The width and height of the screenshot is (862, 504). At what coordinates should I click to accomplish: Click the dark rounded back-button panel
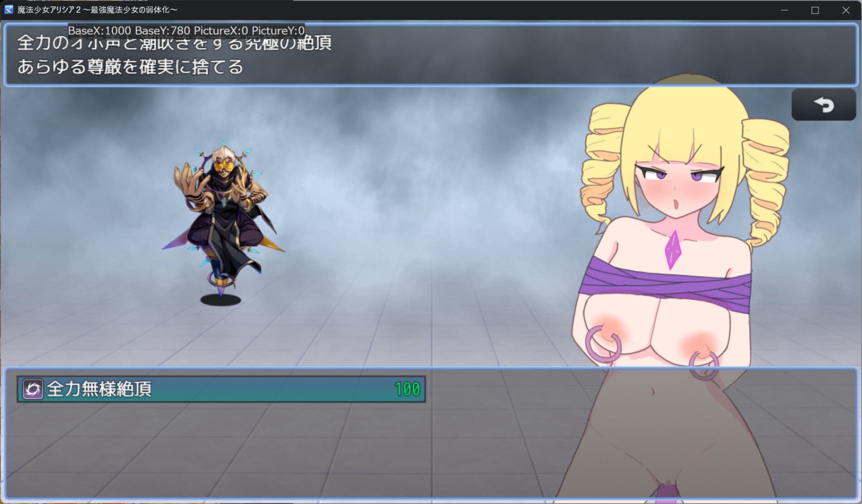pos(824,105)
